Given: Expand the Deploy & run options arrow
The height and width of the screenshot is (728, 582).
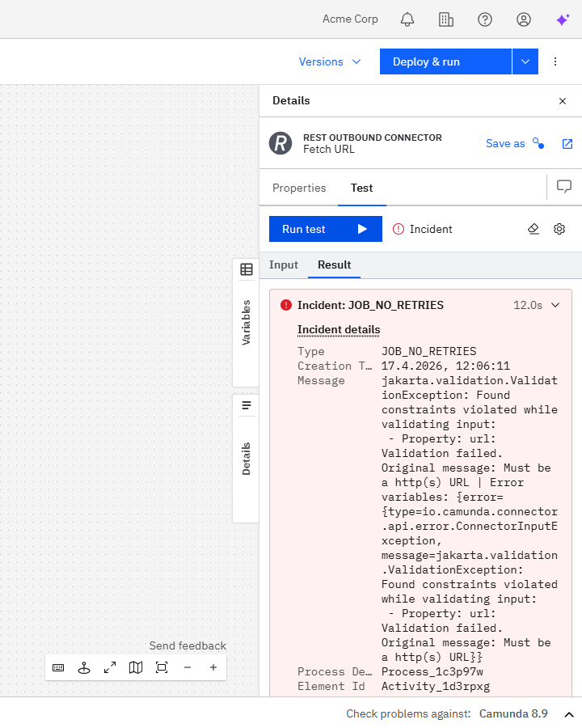Looking at the screenshot, I should tap(525, 61).
